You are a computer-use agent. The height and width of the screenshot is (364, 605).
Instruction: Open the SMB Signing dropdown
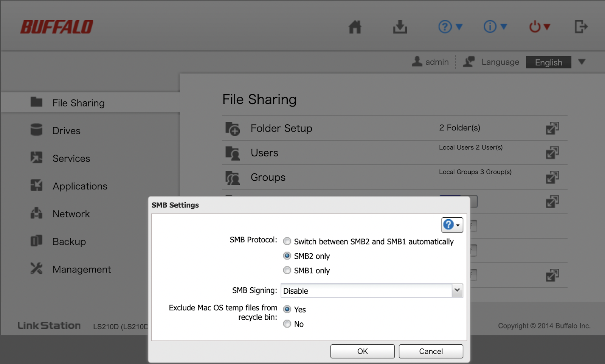pos(372,291)
